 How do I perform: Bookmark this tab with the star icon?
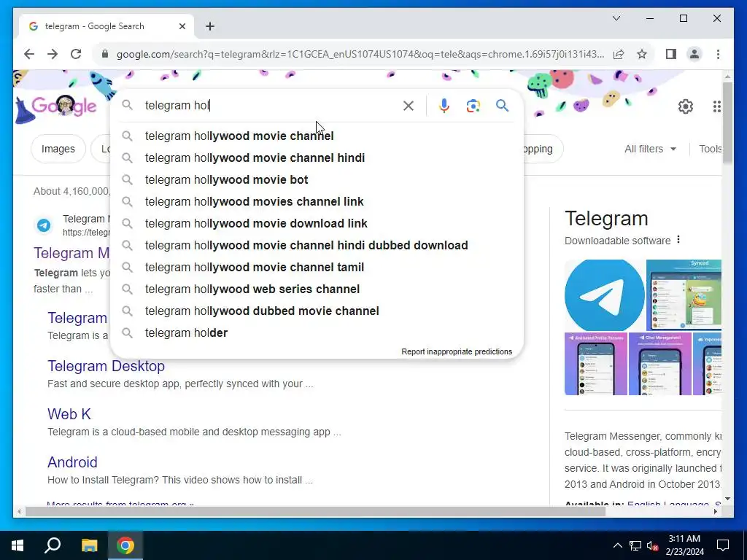pos(642,54)
